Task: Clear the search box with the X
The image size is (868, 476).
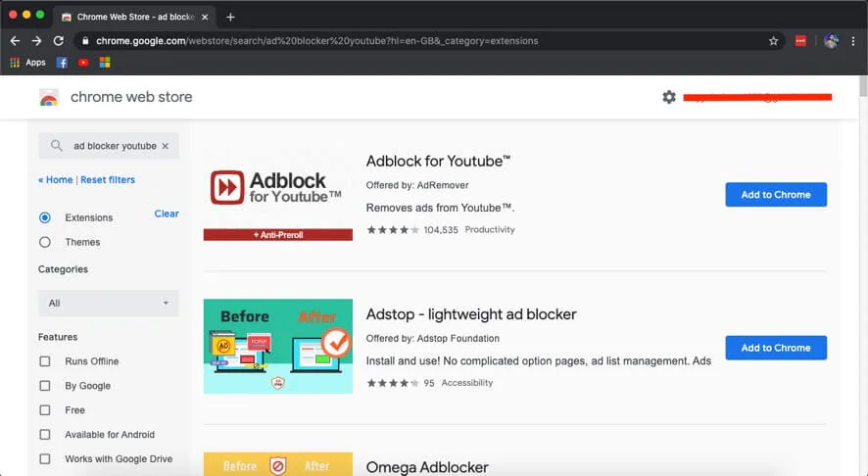Action: (x=165, y=146)
